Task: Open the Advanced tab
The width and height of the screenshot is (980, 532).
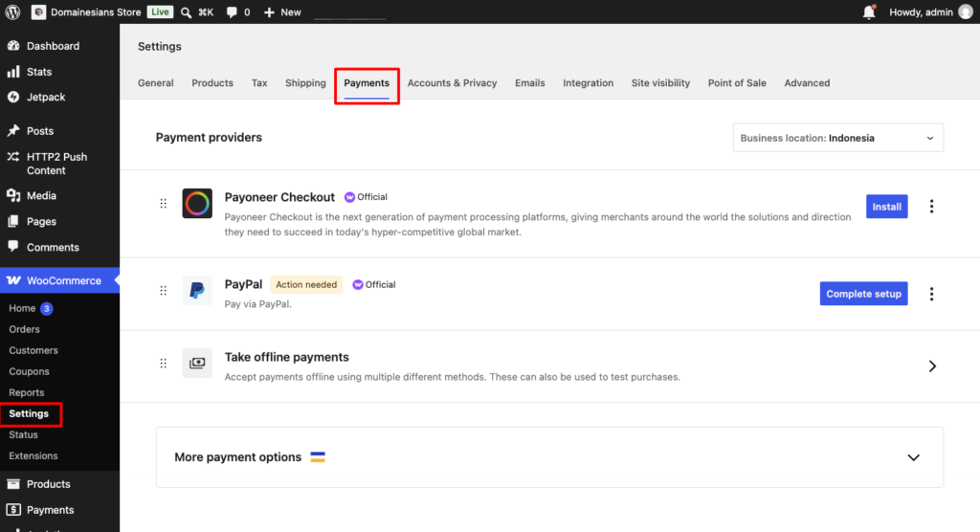Action: 807,83
